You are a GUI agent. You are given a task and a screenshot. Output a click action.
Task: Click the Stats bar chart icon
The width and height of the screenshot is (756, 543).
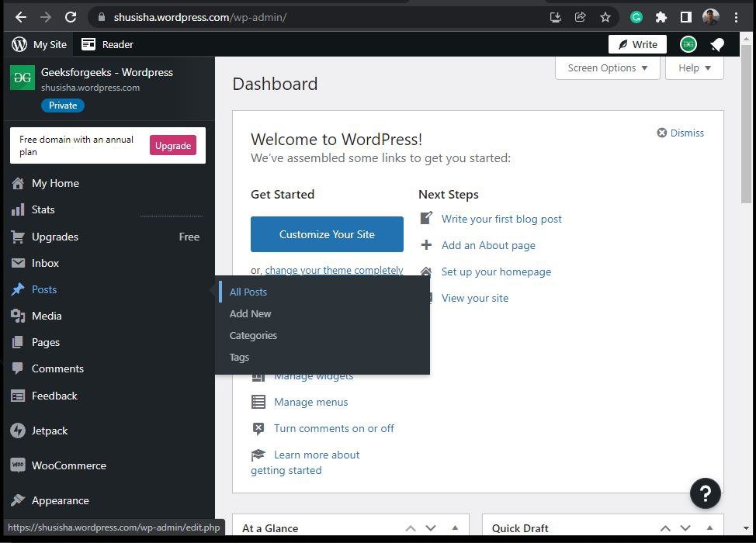coord(18,209)
